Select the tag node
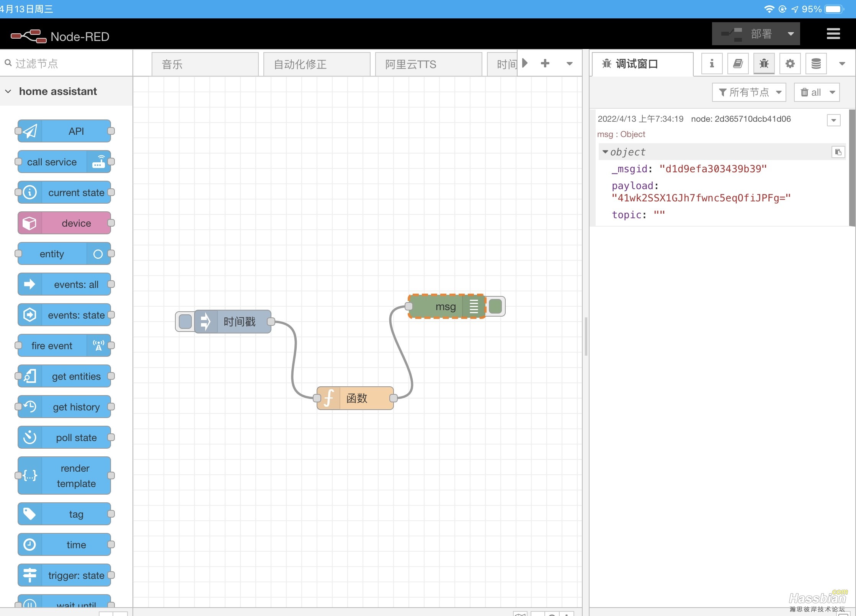856x616 pixels. pyautogui.click(x=64, y=514)
